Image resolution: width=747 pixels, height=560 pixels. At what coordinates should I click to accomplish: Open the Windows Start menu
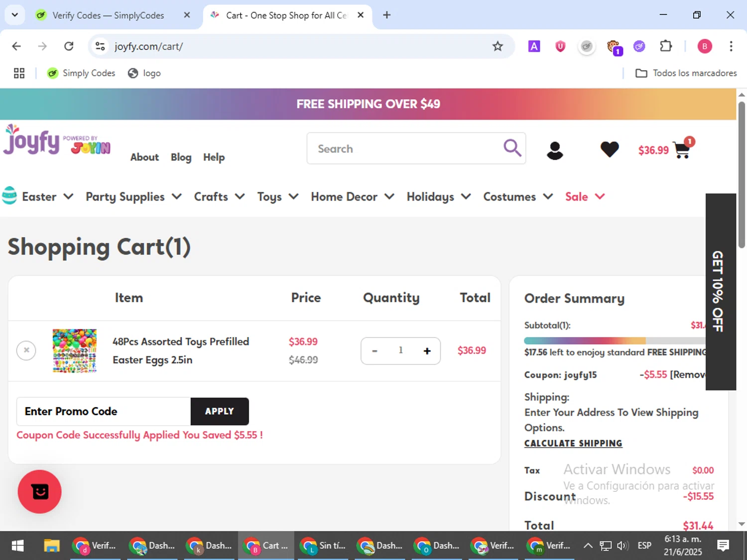tap(17, 546)
